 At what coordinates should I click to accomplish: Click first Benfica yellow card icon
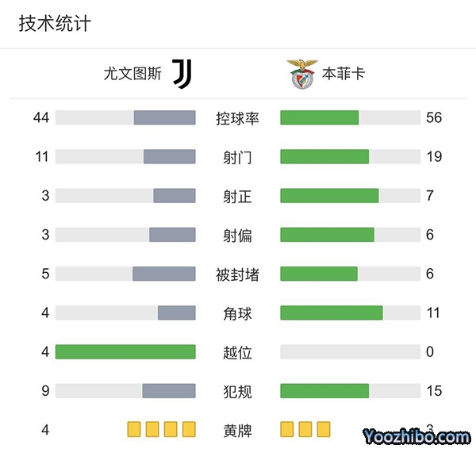tap(287, 430)
